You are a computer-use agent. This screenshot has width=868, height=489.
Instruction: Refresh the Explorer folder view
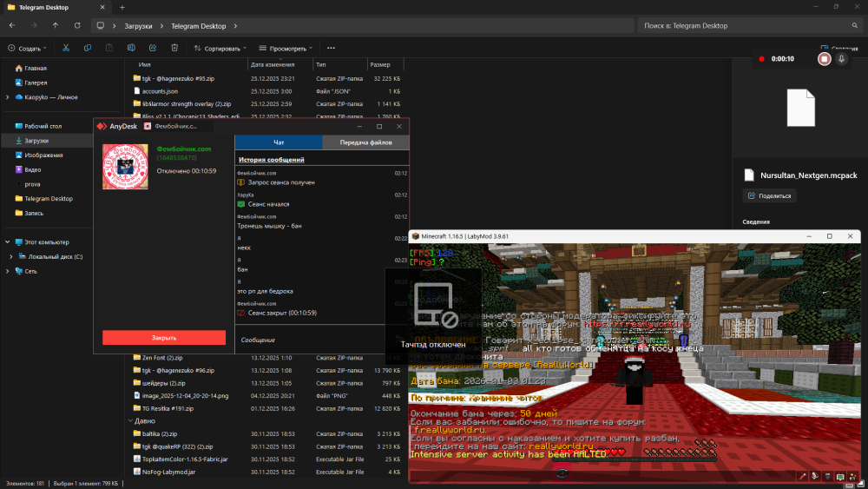click(x=77, y=25)
